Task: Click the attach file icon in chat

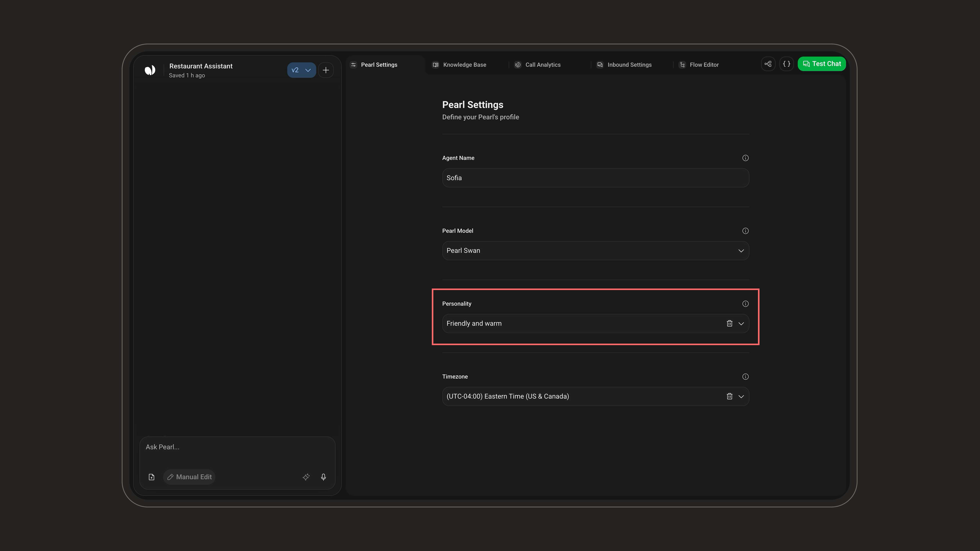Action: pyautogui.click(x=151, y=477)
